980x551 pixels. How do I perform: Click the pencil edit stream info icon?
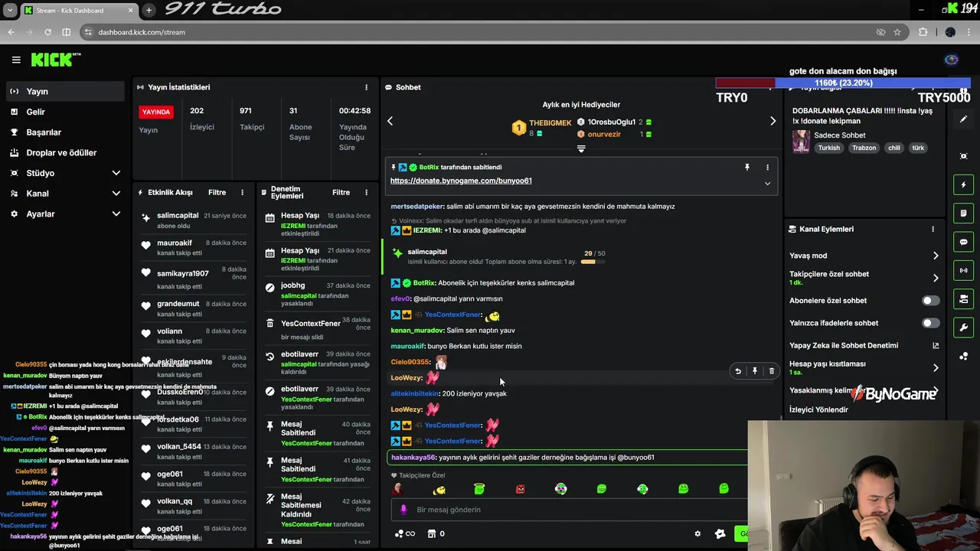[x=963, y=119]
